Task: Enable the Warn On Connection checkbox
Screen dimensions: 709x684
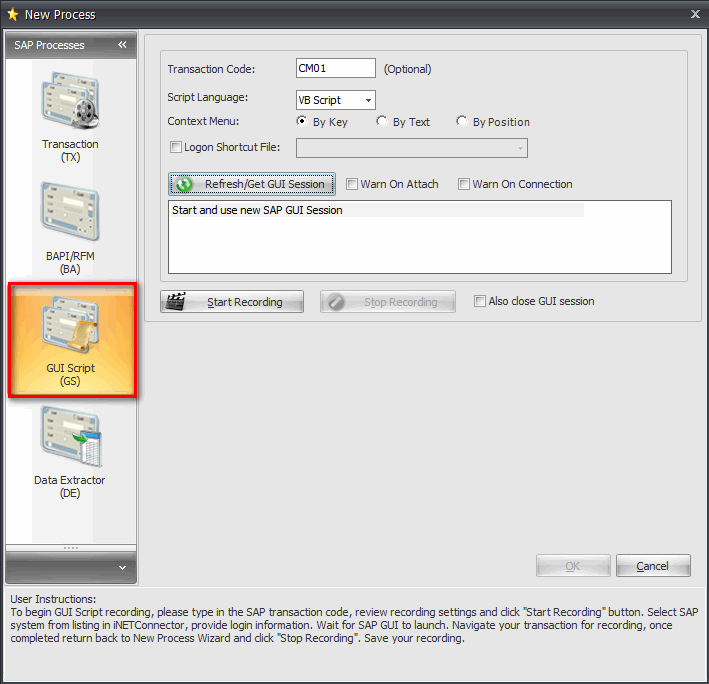Action: coord(463,184)
